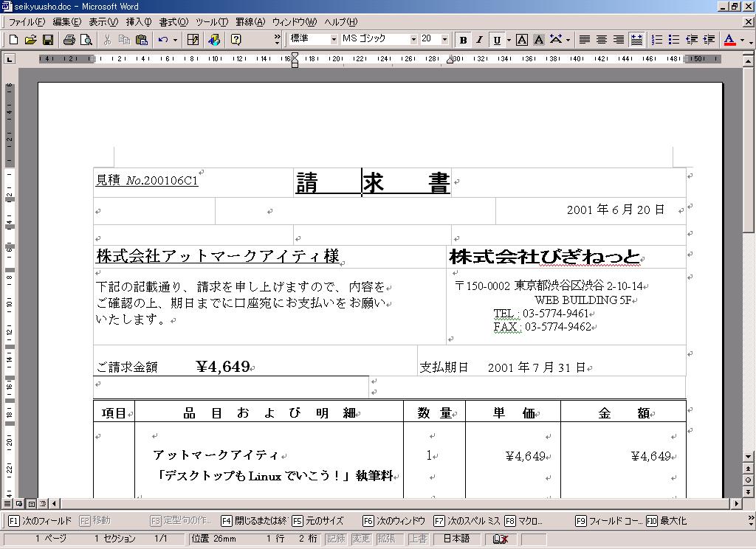Click the F5 元のサイズ function key button
756x549 pixels.
(x=317, y=520)
